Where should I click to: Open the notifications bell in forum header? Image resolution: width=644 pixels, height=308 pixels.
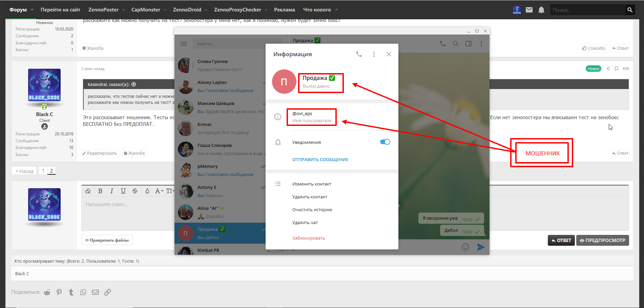pyautogui.click(x=541, y=10)
